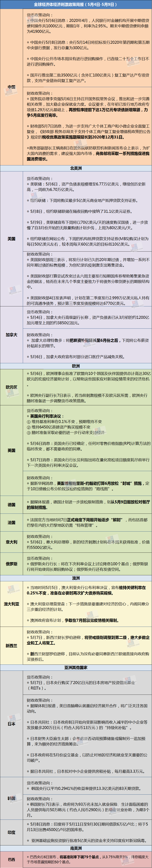Select the 澳大利亚 country cell
Viewport: 152px width, 868px height.
12,604
